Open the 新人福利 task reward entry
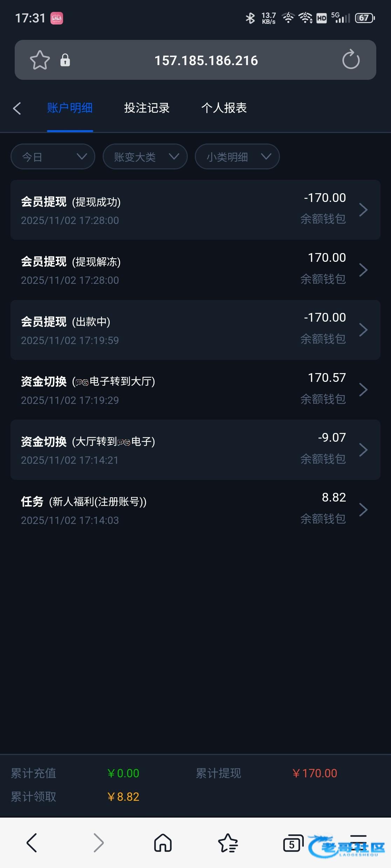This screenshot has width=391, height=868. tap(195, 510)
